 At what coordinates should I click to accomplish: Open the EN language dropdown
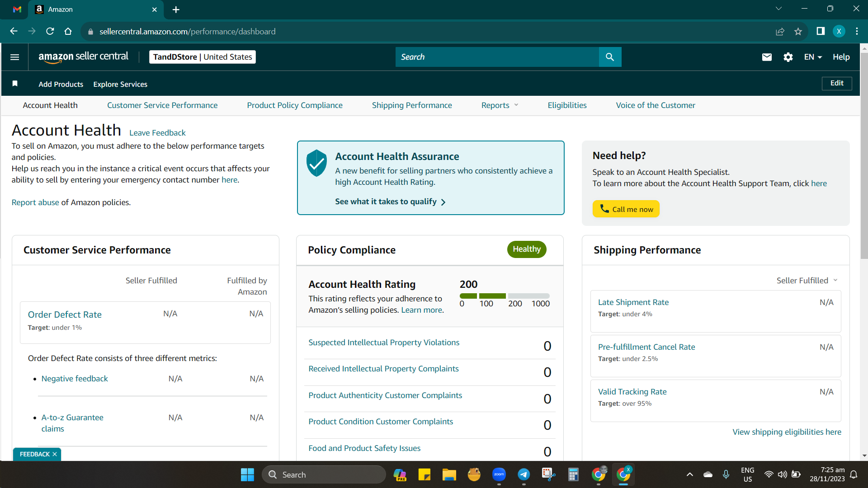[813, 57]
